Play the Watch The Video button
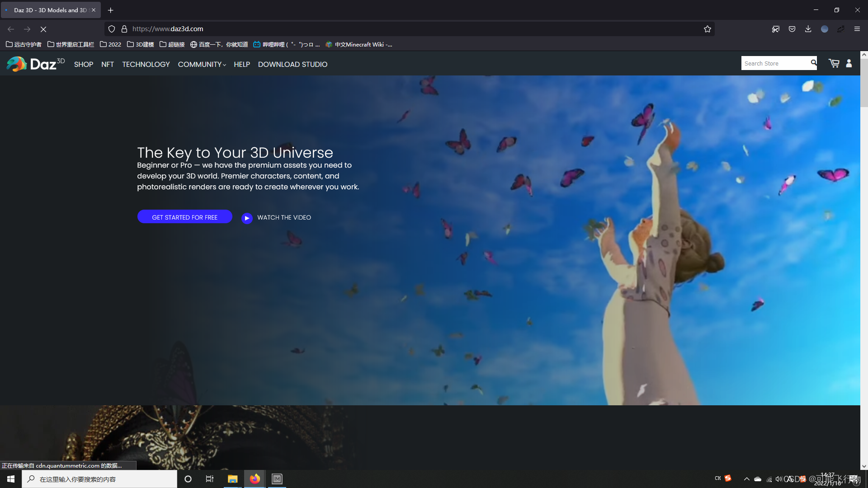The image size is (868, 488). point(247,218)
